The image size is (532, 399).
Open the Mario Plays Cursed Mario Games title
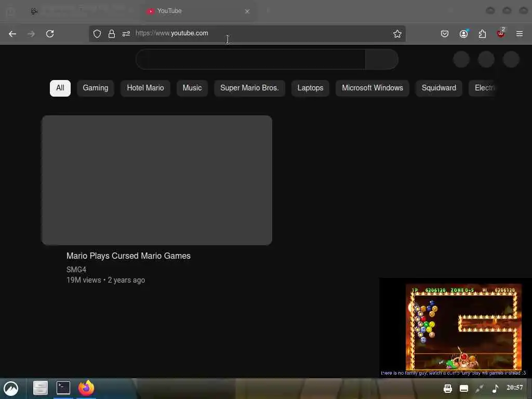(x=128, y=256)
